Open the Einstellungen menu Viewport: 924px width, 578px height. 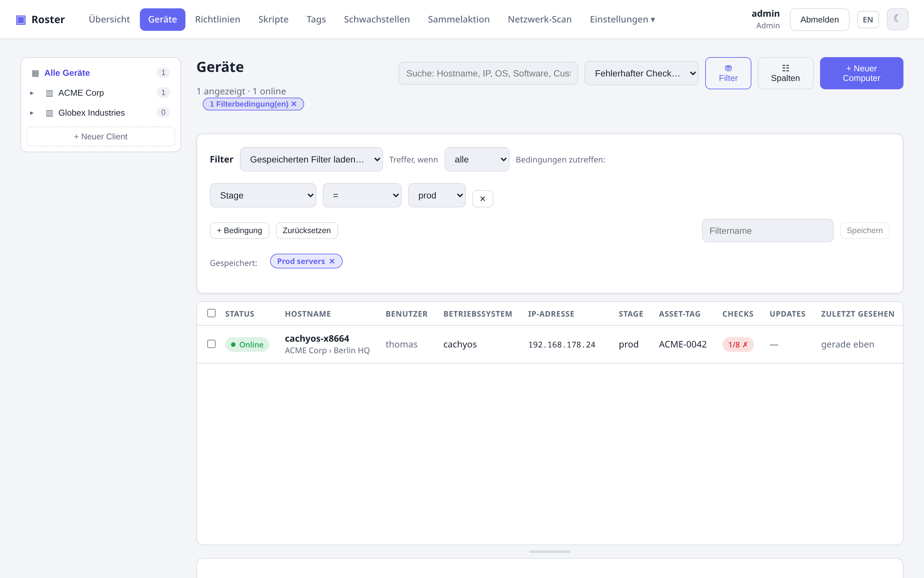coord(622,20)
